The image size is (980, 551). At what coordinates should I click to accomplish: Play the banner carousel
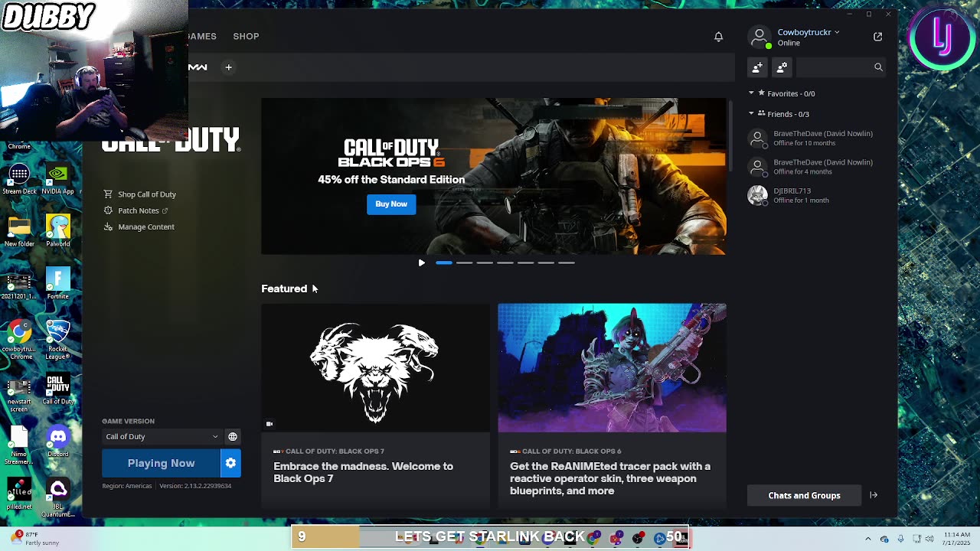pos(421,262)
